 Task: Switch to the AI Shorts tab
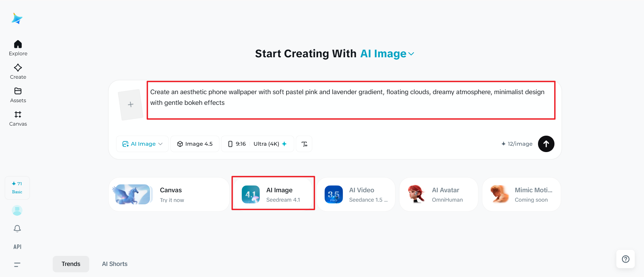pyautogui.click(x=115, y=264)
